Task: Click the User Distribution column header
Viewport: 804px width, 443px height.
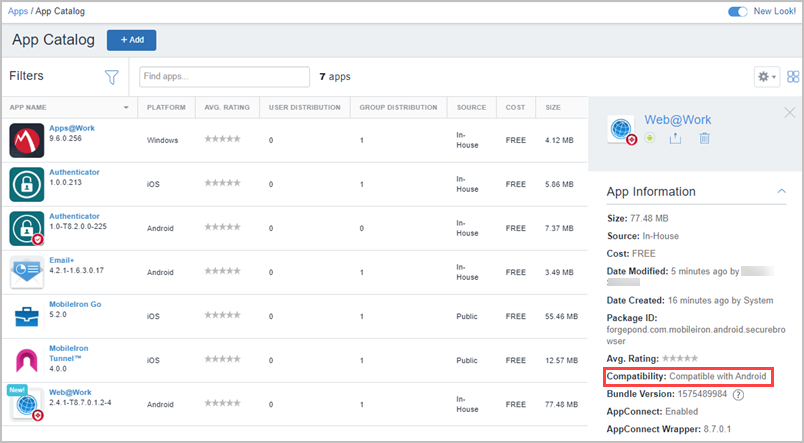Action: (x=305, y=108)
